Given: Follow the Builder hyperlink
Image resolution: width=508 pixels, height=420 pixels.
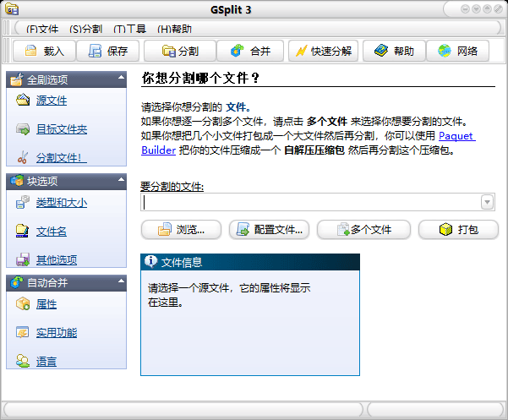Looking at the screenshot, I should [158, 150].
